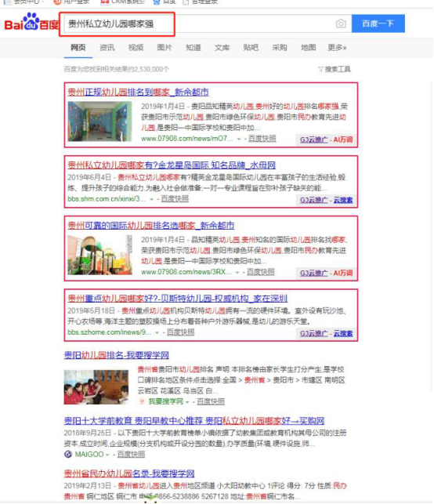
Task: Open result 贵州可靠的国际幼儿园排名选哪家
Action: 151,226
